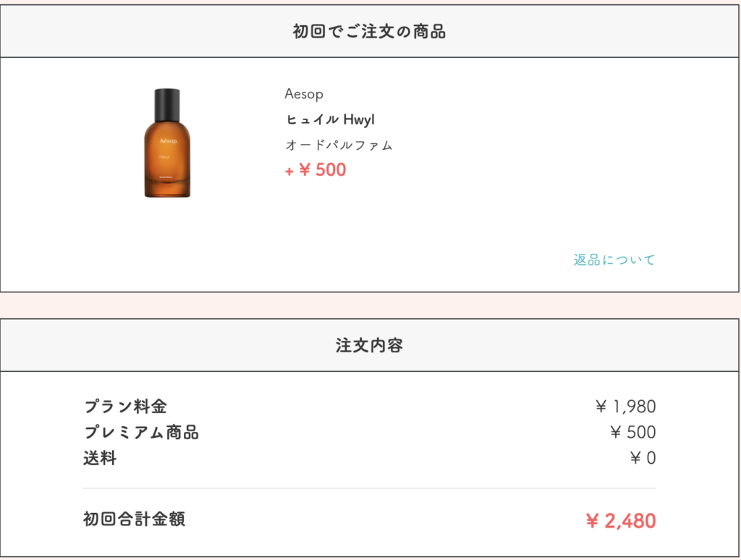Click the 送料 shipping label

(100, 457)
